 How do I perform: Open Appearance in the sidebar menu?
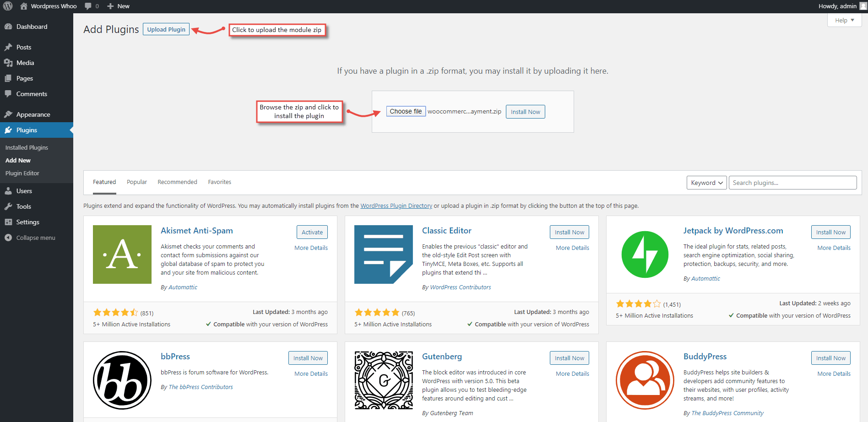pyautogui.click(x=33, y=114)
